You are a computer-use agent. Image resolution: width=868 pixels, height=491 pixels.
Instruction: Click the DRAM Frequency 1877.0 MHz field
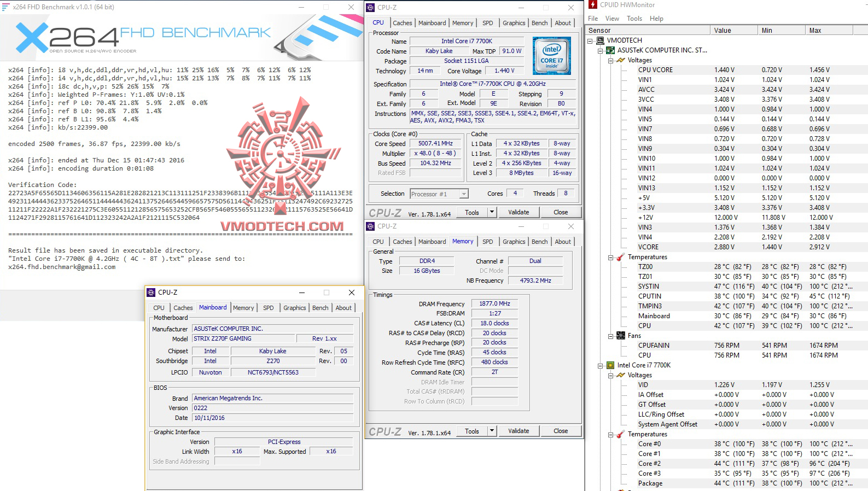494,303
